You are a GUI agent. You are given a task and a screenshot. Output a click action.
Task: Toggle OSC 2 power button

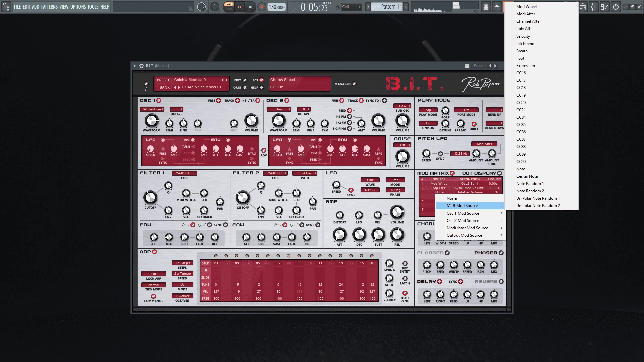click(287, 101)
